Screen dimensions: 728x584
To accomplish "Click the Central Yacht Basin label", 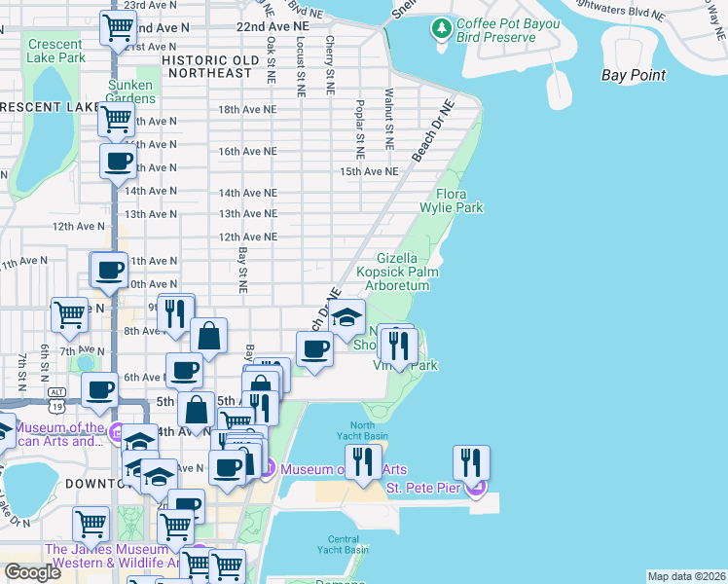I will tap(343, 544).
